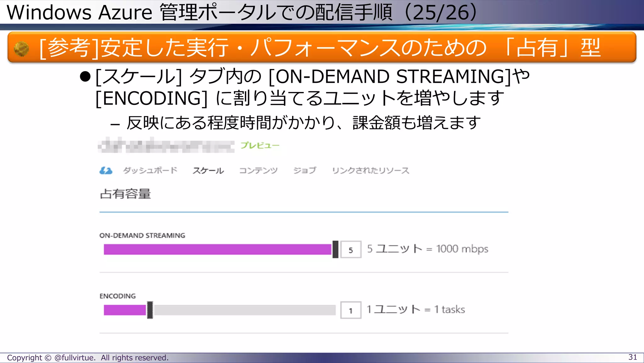Open the ダッシュボード tab
The image size is (644, 363).
150,170
